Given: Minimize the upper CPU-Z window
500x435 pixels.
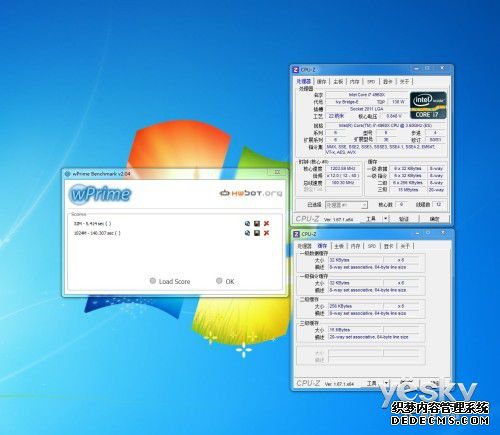Looking at the screenshot, I should click(416, 68).
